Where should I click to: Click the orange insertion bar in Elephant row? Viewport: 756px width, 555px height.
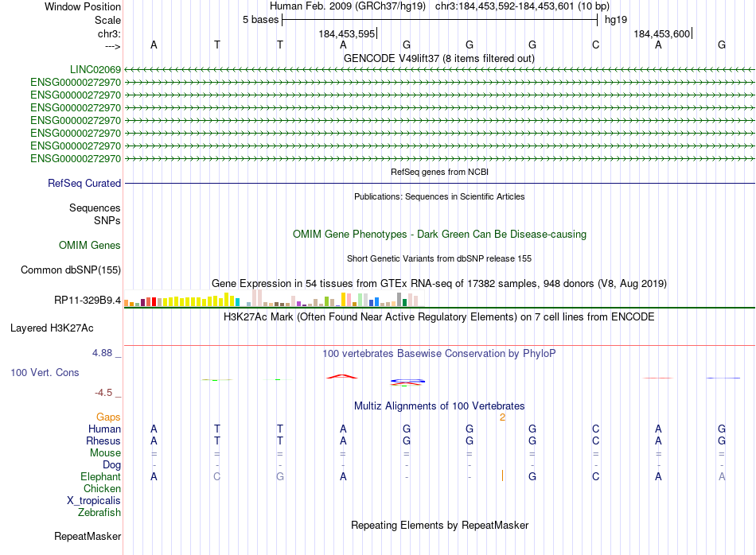(x=502, y=476)
